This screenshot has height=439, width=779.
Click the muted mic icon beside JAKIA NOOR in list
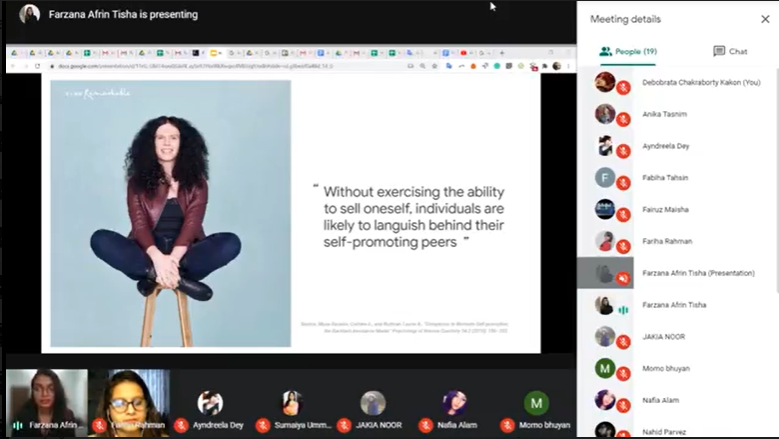(x=623, y=342)
